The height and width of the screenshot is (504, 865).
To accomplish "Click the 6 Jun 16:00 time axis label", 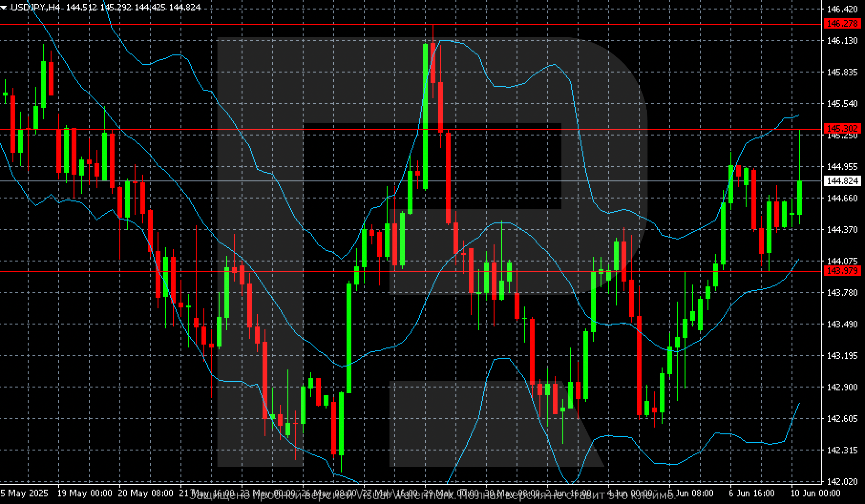I will pyautogui.click(x=751, y=493).
